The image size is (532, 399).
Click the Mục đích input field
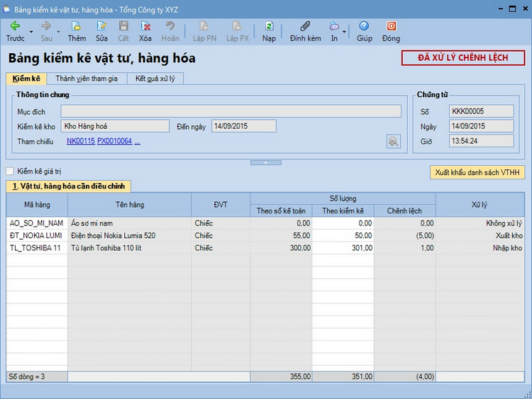pos(231,111)
